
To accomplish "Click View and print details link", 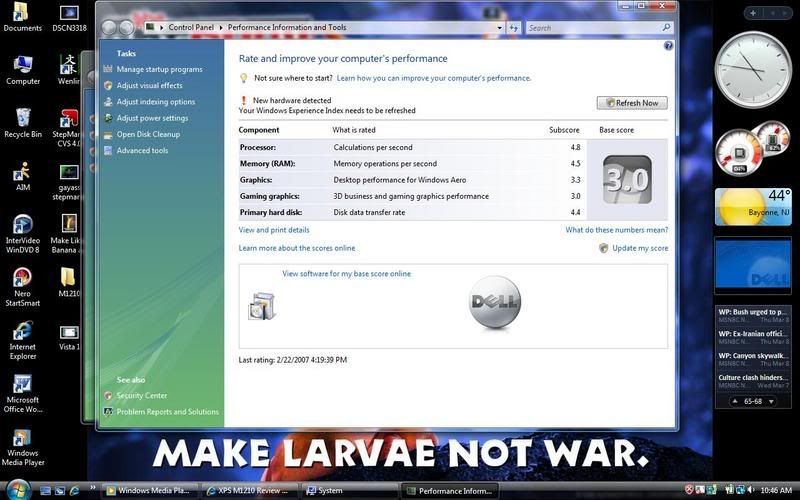I will (274, 230).
